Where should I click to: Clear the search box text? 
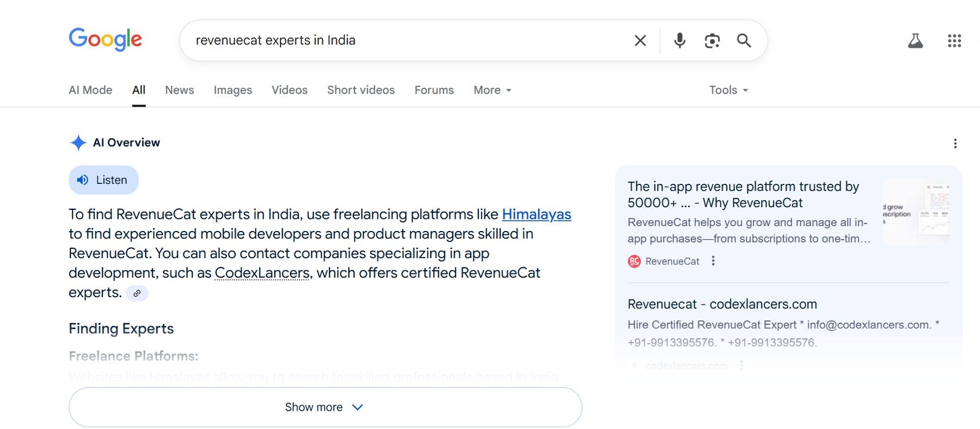pyautogui.click(x=640, y=40)
